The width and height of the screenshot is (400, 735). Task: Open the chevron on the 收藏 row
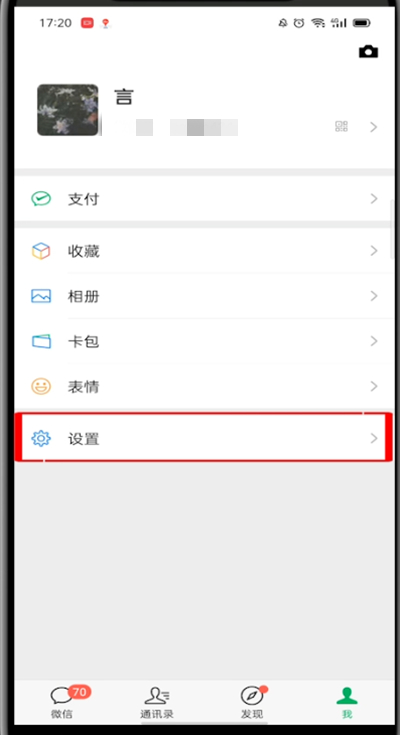[374, 251]
